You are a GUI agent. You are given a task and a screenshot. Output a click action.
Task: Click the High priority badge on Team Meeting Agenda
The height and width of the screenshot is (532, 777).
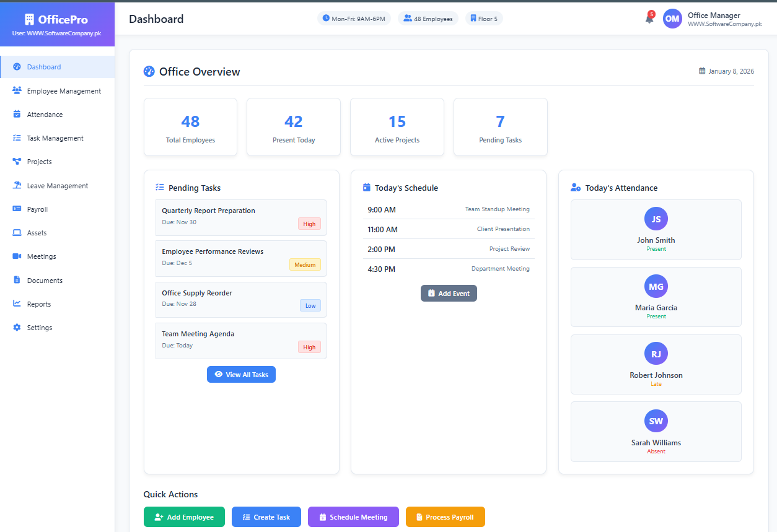tap(309, 347)
